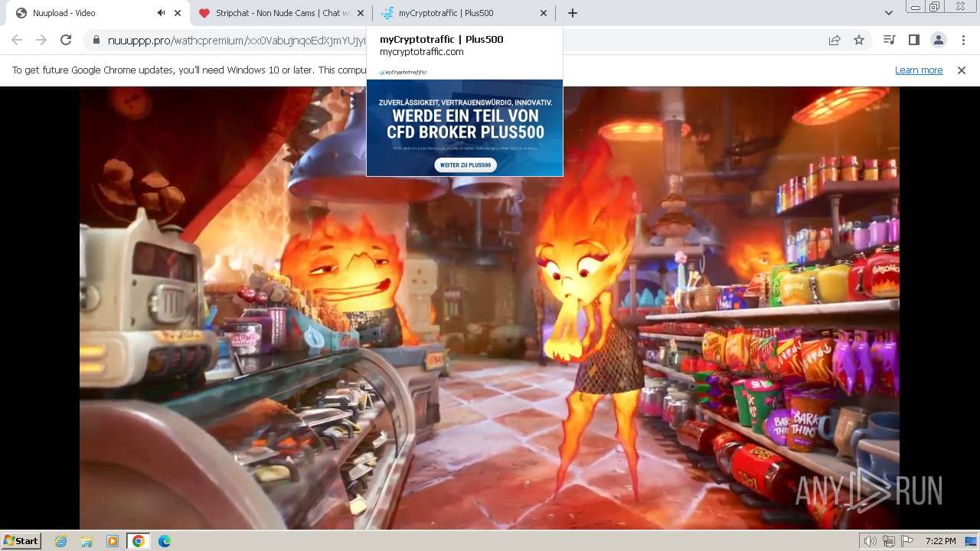Click mycryptotraffic.com text in tab preview
The width and height of the screenshot is (980, 551).
422,52
